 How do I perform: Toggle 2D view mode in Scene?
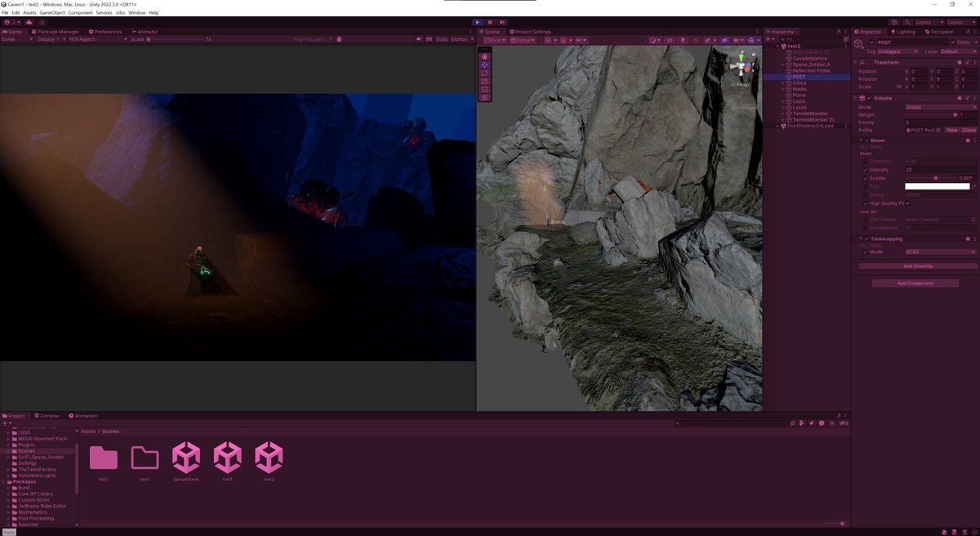(x=670, y=39)
